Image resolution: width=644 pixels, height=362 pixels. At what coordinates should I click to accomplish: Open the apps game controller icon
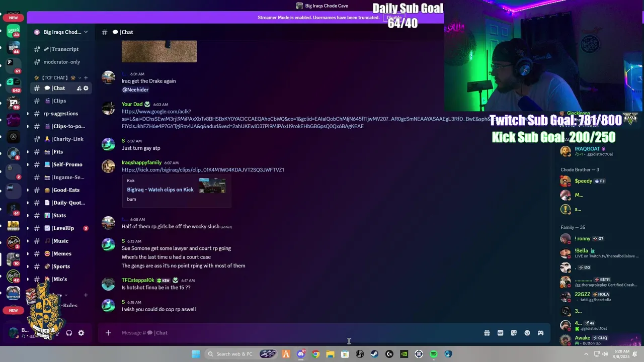point(541,333)
